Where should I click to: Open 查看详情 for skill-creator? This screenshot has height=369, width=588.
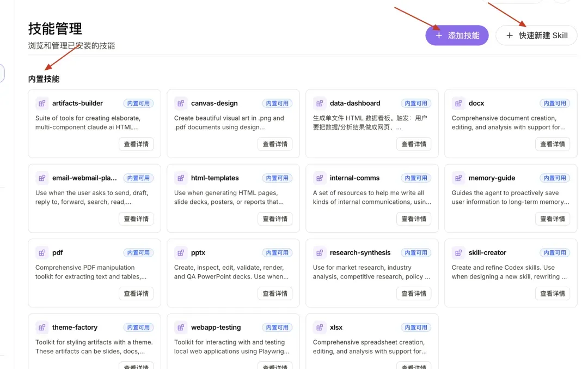point(553,294)
